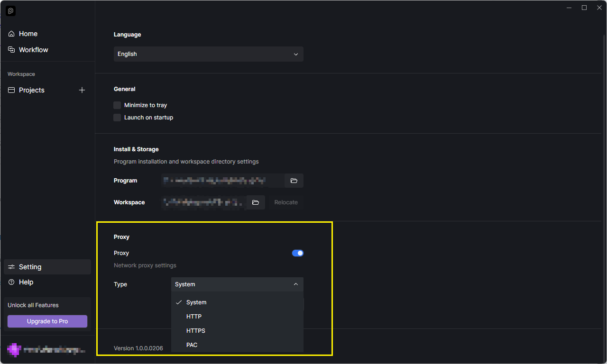Click the user avatar at bottom-left
The width and height of the screenshot is (607, 364).
[14, 350]
